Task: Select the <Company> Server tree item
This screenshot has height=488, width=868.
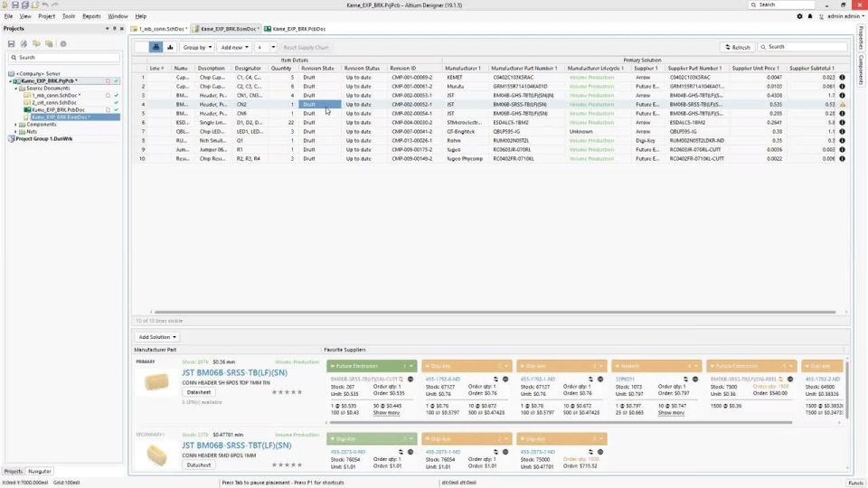Action: point(38,73)
